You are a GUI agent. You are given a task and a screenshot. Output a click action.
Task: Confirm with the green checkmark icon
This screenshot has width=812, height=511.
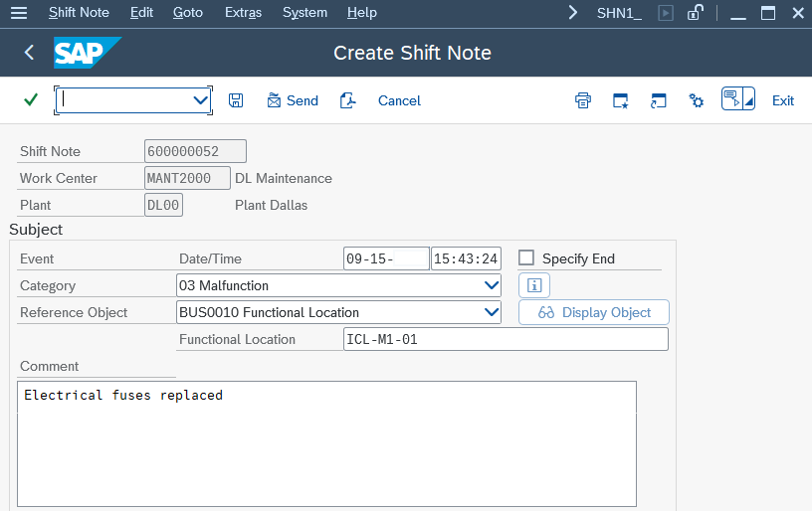click(31, 99)
